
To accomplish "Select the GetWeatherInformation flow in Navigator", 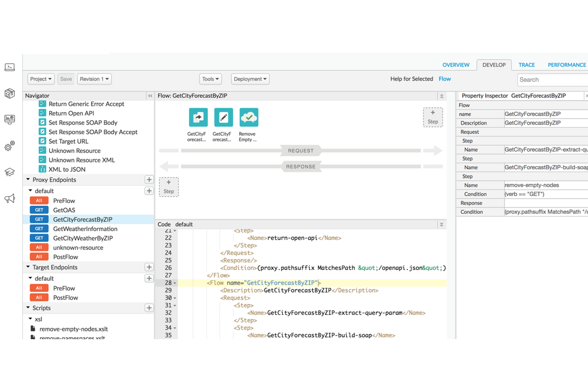I will [x=85, y=229].
